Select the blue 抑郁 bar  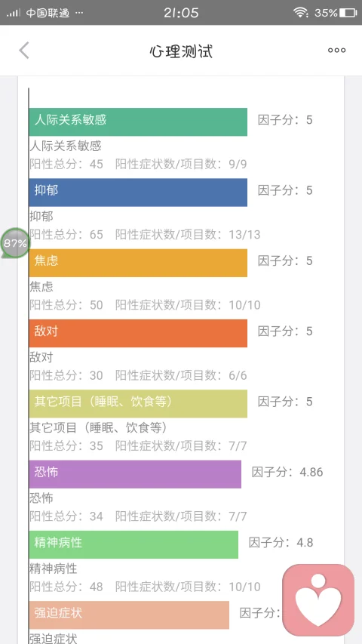(x=138, y=193)
